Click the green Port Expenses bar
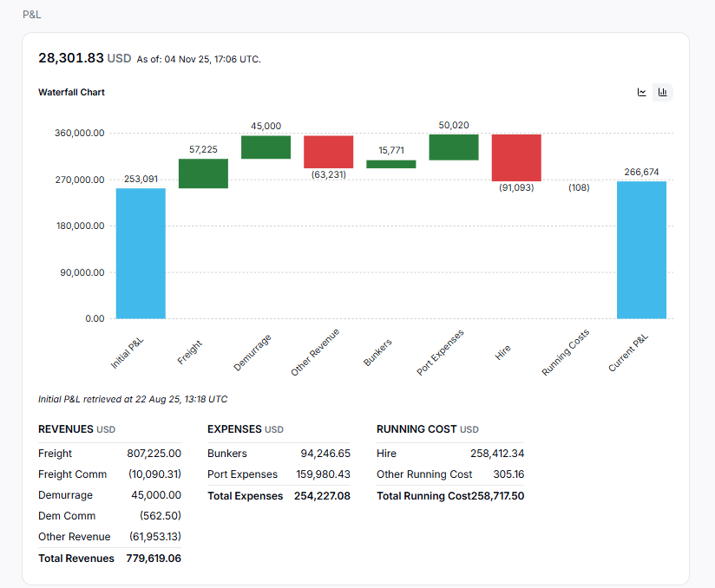 click(454, 147)
